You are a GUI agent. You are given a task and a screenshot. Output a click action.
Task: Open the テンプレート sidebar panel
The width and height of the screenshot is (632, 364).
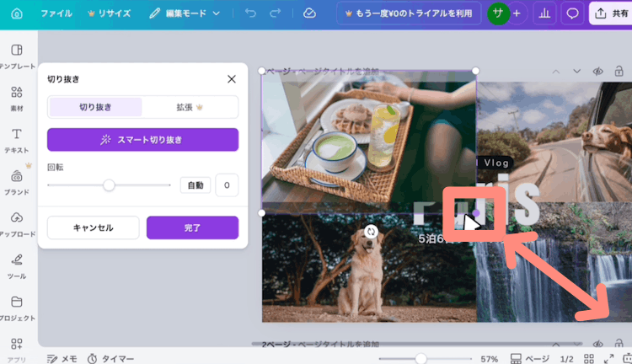click(17, 56)
